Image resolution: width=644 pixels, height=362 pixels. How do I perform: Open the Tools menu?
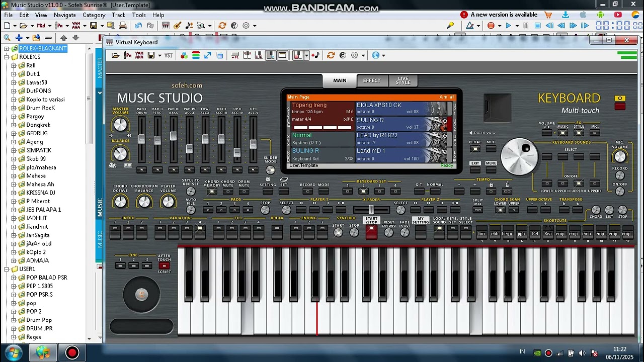[x=139, y=15]
